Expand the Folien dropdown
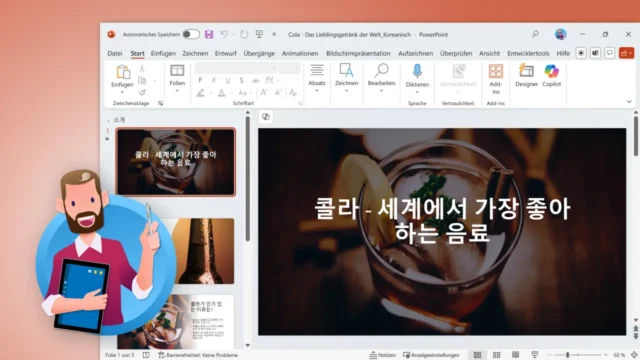 click(x=177, y=91)
